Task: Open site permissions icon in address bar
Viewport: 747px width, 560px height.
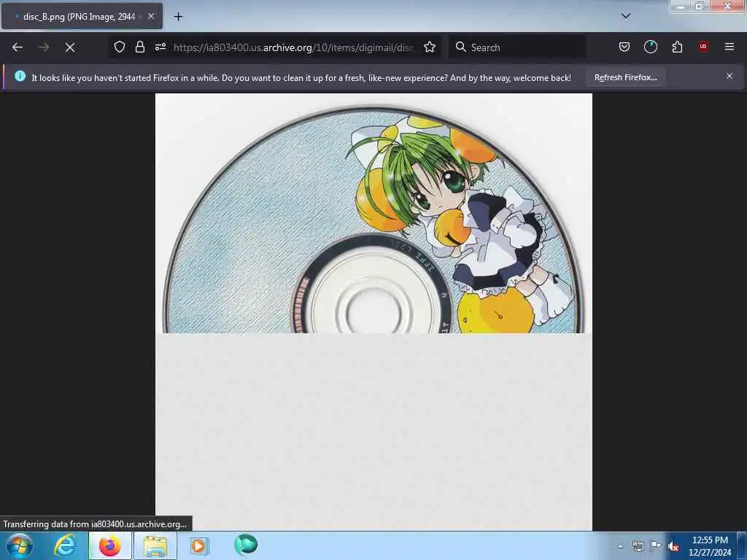Action: pyautogui.click(x=160, y=47)
